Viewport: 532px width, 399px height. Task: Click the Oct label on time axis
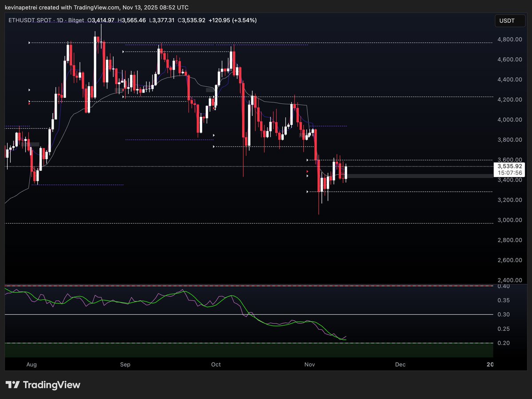(216, 364)
